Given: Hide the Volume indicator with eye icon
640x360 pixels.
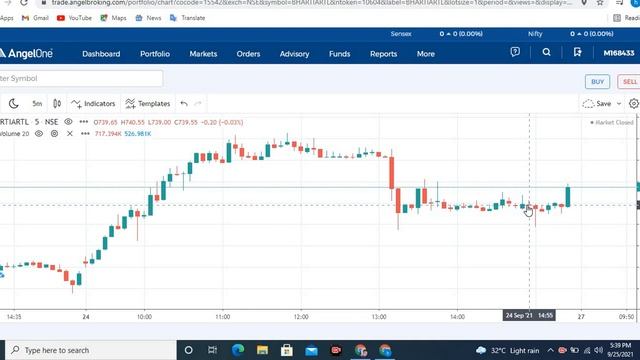Looking at the screenshot, I should [x=39, y=133].
